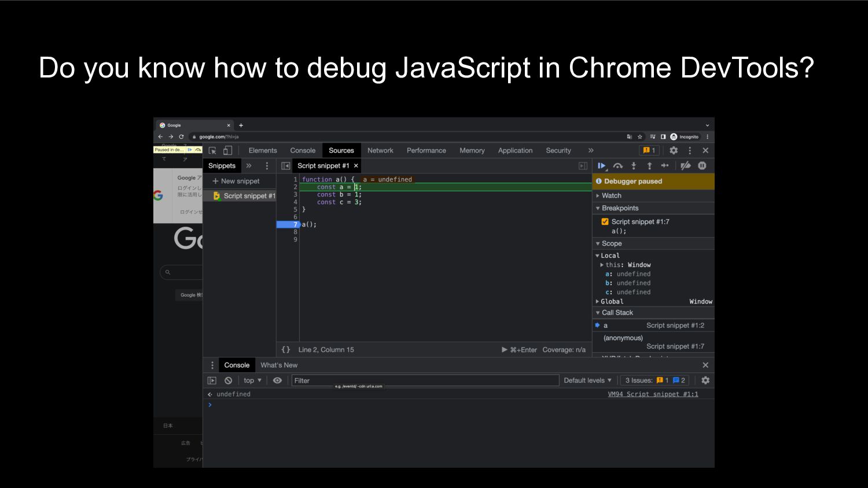Image resolution: width=868 pixels, height=488 pixels.
Task: Open the Network tab
Action: pyautogui.click(x=380, y=150)
